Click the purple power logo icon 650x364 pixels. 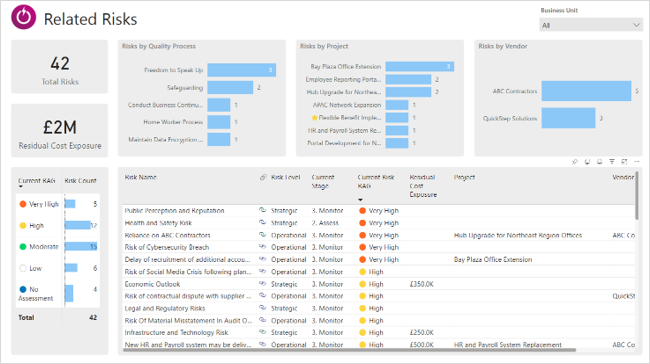(24, 17)
